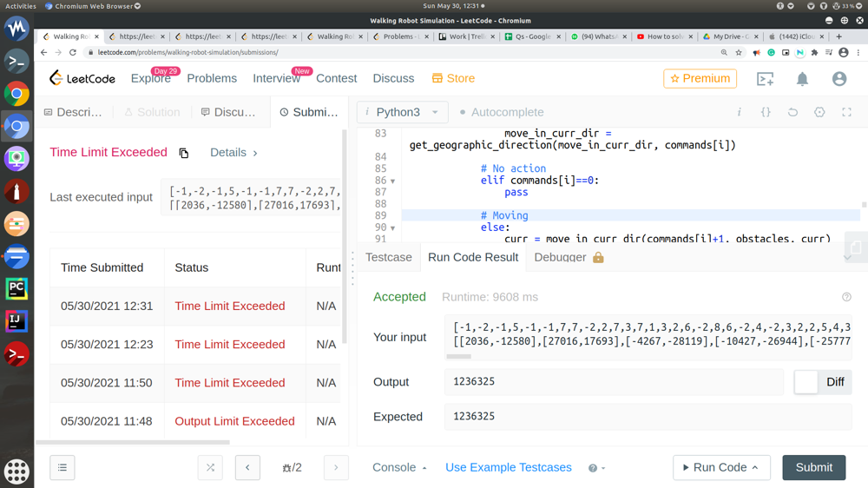The width and height of the screenshot is (868, 488).
Task: Click the horizontal scrollbar under Your input
Action: point(458,356)
